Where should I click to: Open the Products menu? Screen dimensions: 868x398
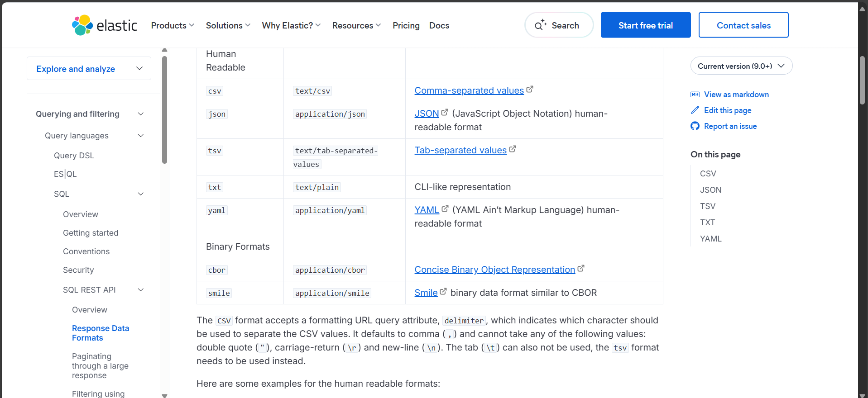tap(173, 26)
